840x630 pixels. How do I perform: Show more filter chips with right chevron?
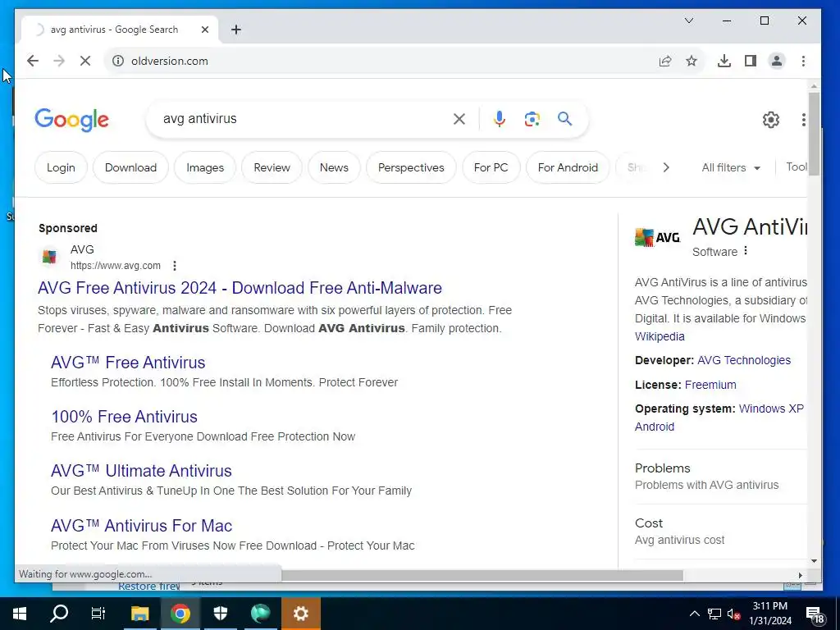pyautogui.click(x=666, y=167)
